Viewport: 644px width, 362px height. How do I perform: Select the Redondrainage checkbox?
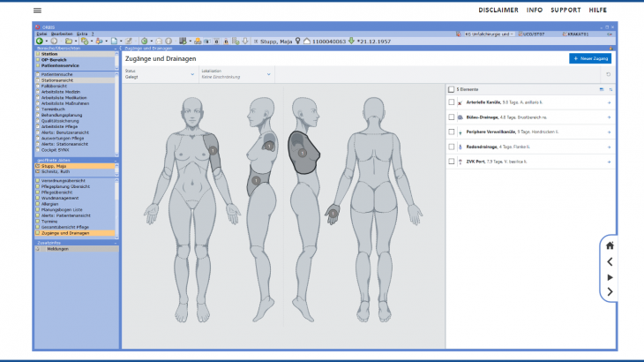tap(452, 147)
